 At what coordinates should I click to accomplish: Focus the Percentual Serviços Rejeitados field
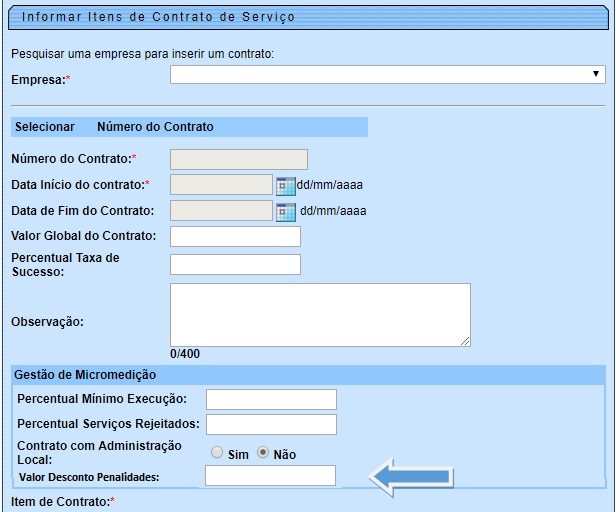click(271, 425)
